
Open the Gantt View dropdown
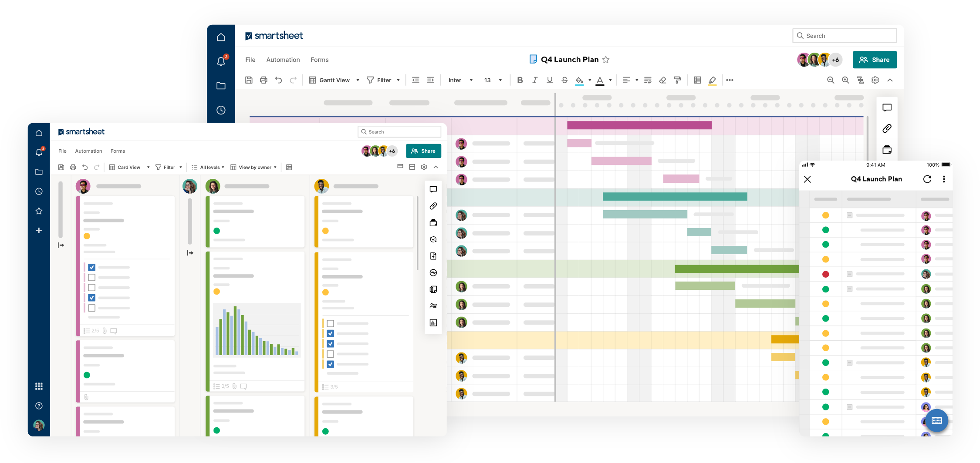334,80
